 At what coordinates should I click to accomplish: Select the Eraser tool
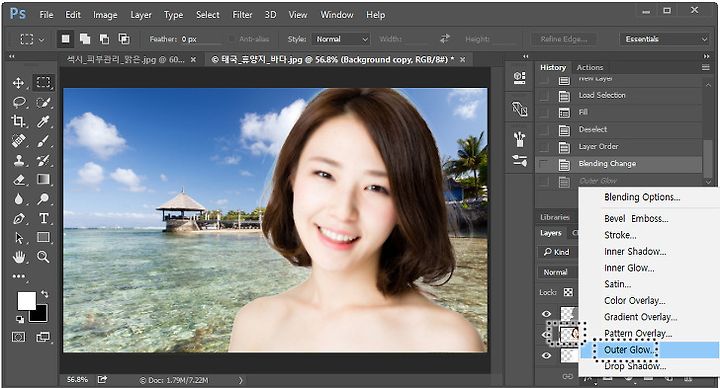(18, 180)
